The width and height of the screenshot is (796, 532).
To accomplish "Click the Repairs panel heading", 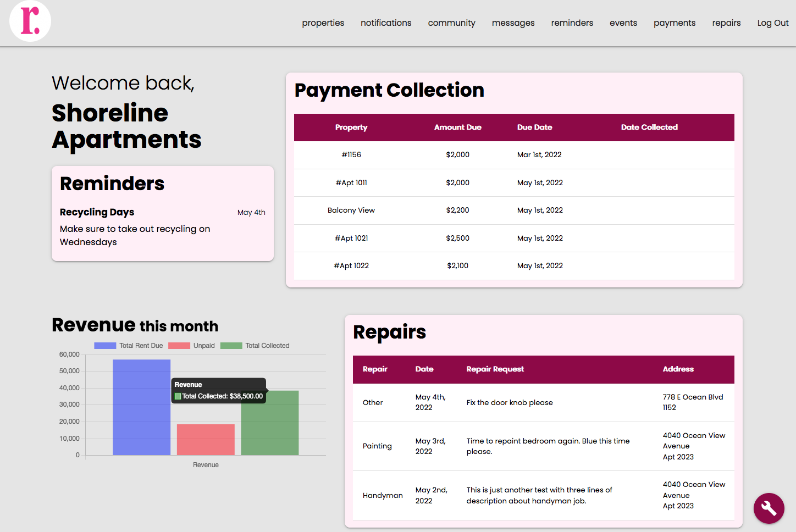I will tap(389, 332).
